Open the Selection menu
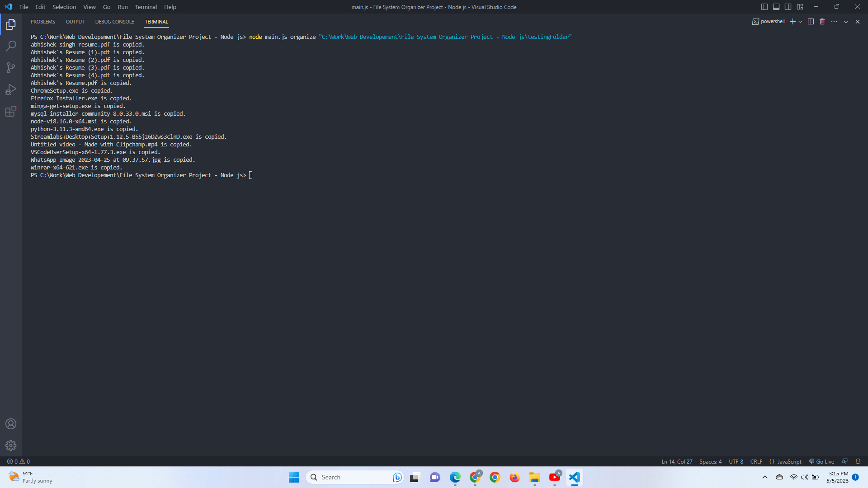 [64, 7]
